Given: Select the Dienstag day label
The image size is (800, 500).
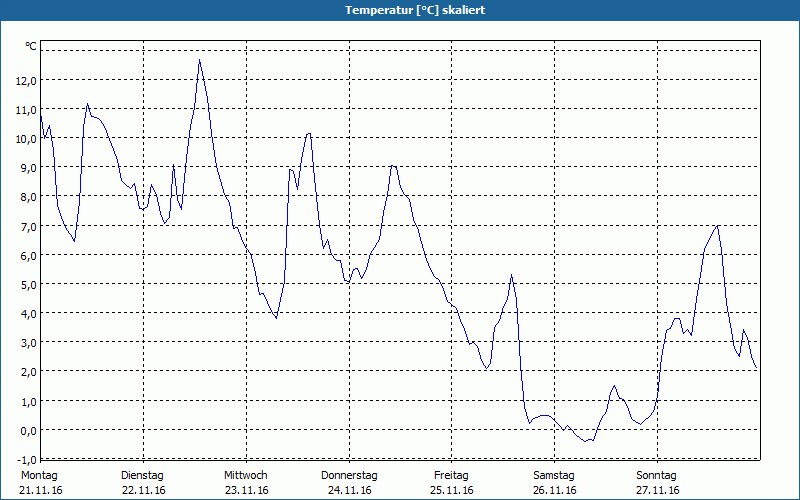Looking at the screenshot, I should tap(142, 476).
